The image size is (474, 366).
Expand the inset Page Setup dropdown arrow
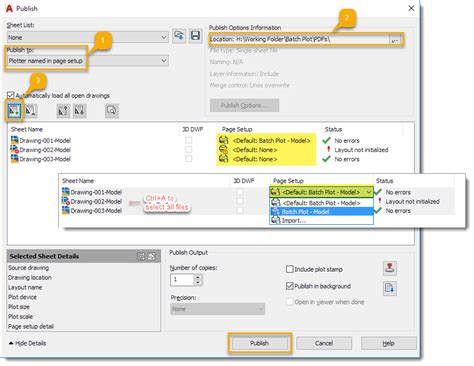tap(368, 192)
